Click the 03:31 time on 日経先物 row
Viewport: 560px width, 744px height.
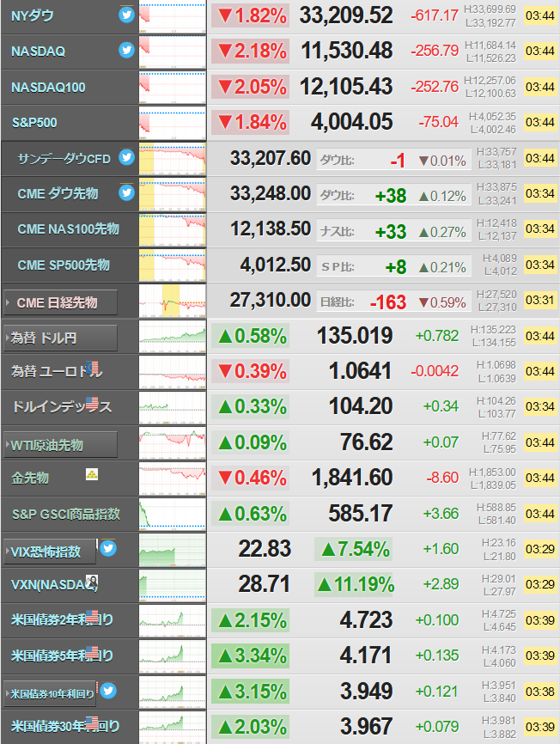click(540, 300)
